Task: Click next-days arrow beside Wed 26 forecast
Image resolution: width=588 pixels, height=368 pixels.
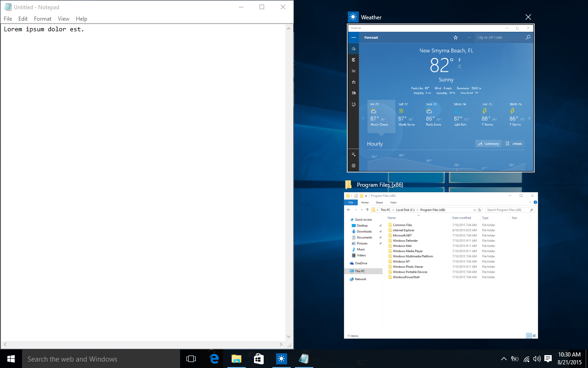Action: 529,118
